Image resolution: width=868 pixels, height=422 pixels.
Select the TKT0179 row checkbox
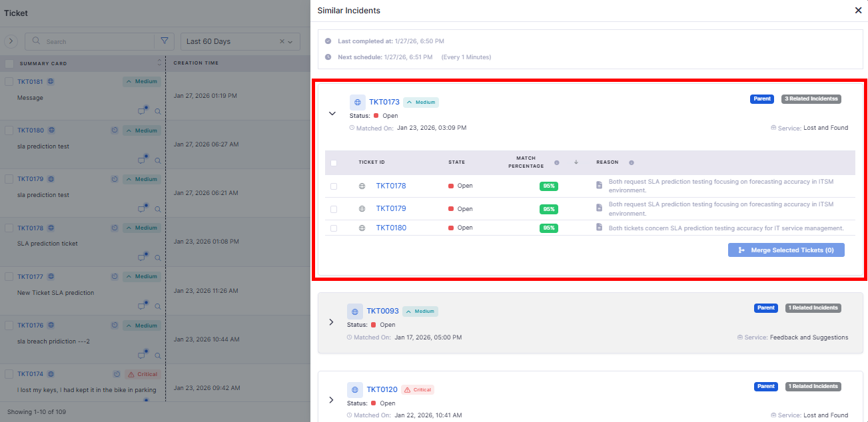coord(334,209)
